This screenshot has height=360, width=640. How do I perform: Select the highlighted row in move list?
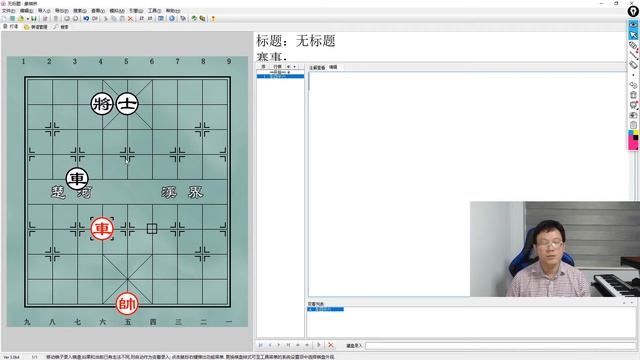pos(280,76)
